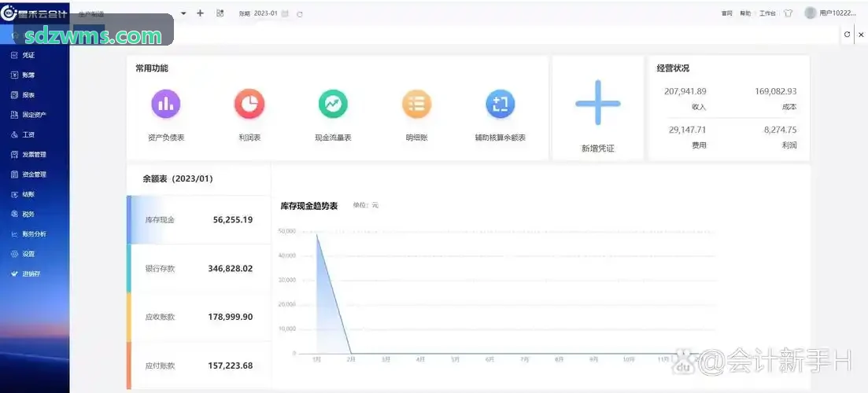
Task: Open 凭证 in the sidebar
Action: [35, 55]
